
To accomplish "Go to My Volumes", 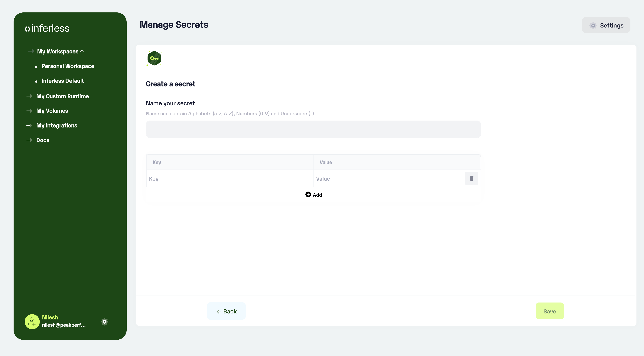I will point(52,111).
